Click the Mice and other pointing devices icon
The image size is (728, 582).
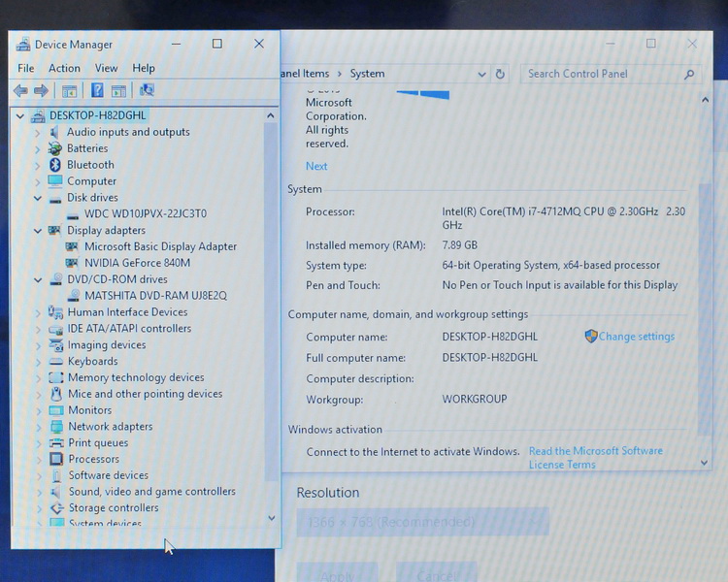(56, 394)
